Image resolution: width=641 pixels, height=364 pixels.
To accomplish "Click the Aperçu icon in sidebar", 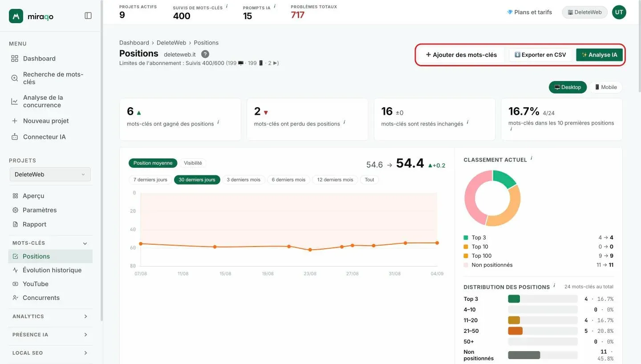I will point(15,196).
